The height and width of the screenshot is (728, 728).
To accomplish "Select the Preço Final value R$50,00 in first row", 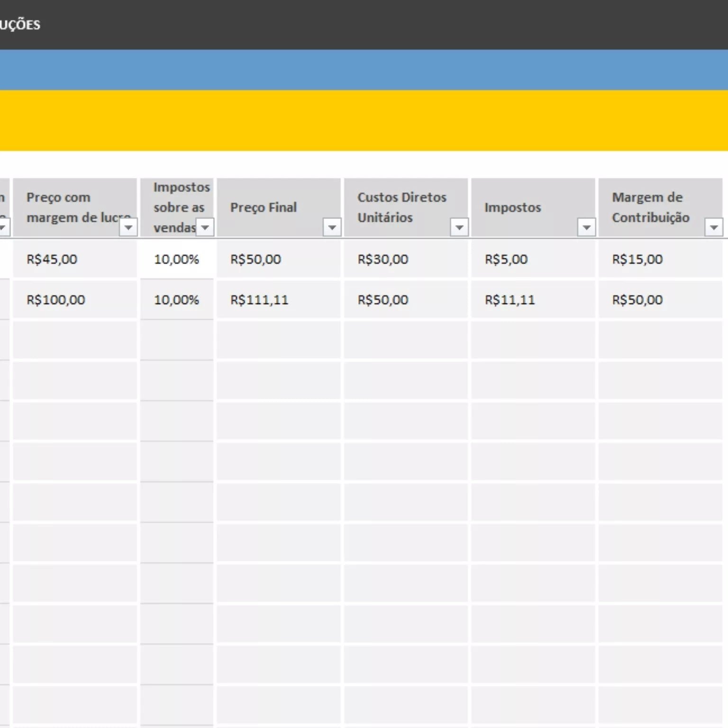I will 279,259.
